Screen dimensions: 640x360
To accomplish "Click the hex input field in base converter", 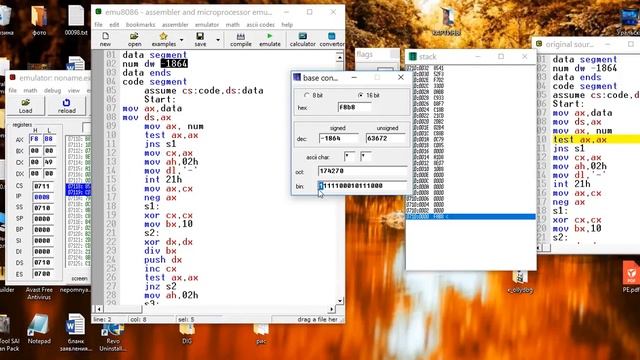I will click(x=354, y=107).
